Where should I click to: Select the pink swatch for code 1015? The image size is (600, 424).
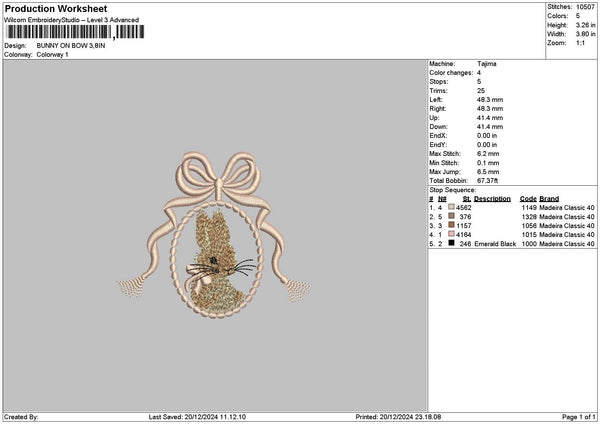[x=452, y=234]
